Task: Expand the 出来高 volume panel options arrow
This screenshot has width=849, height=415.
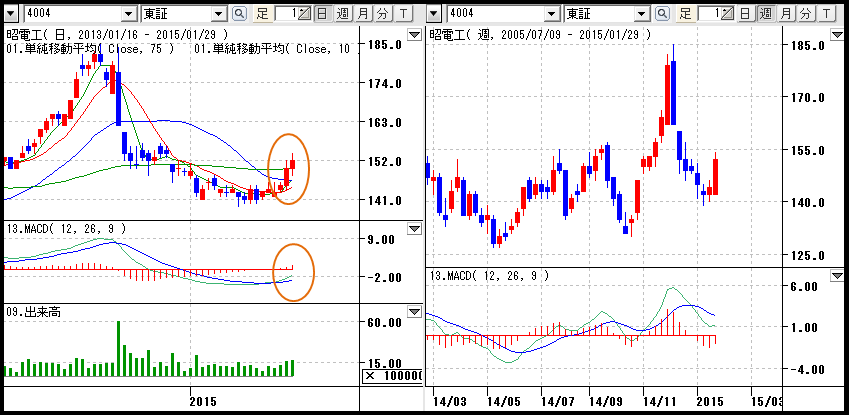Action: coord(415,312)
